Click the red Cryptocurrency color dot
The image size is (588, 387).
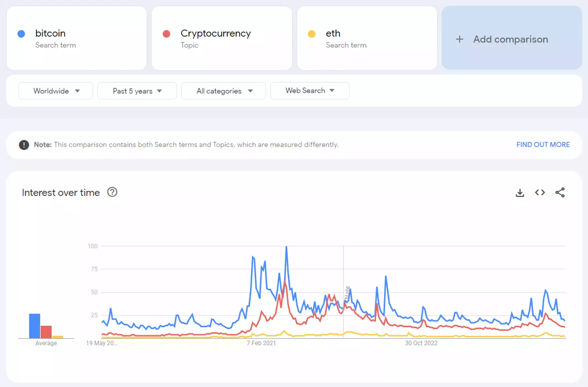coord(166,34)
